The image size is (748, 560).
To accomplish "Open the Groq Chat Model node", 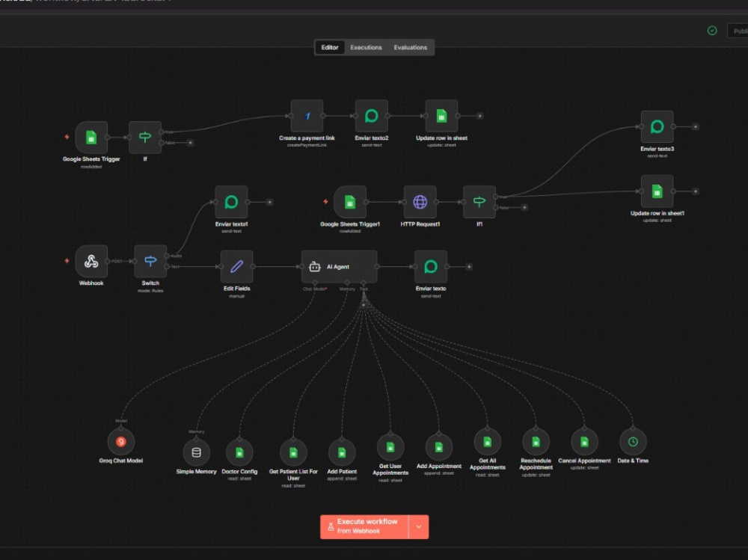I will [120, 442].
